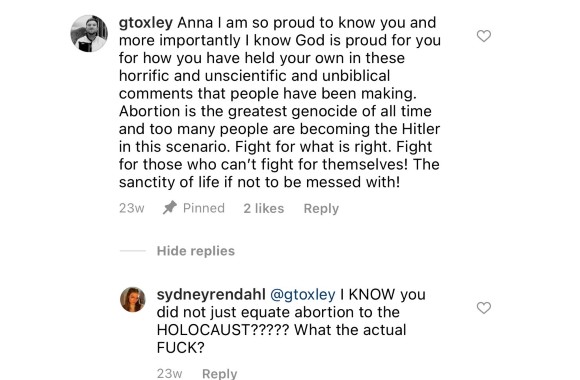Like sydneyrendahl's reply with the heart icon
Image resolution: width=580 pixels, height=380 pixels.
(x=483, y=307)
